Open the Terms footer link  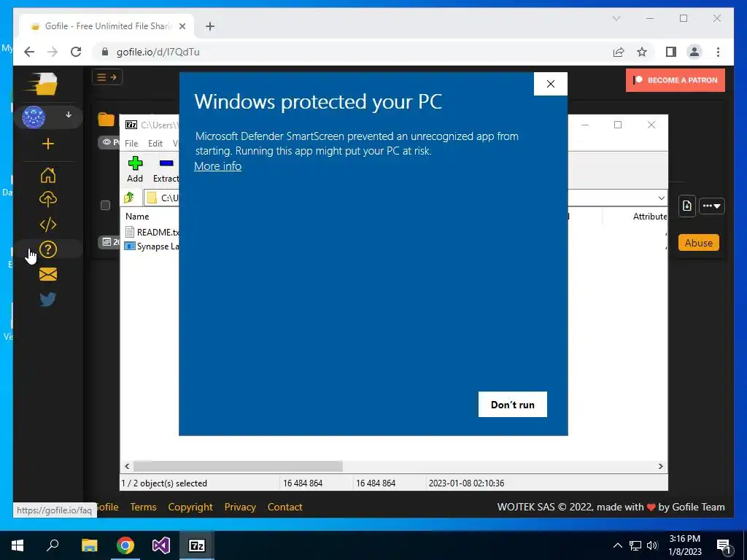[x=144, y=507]
